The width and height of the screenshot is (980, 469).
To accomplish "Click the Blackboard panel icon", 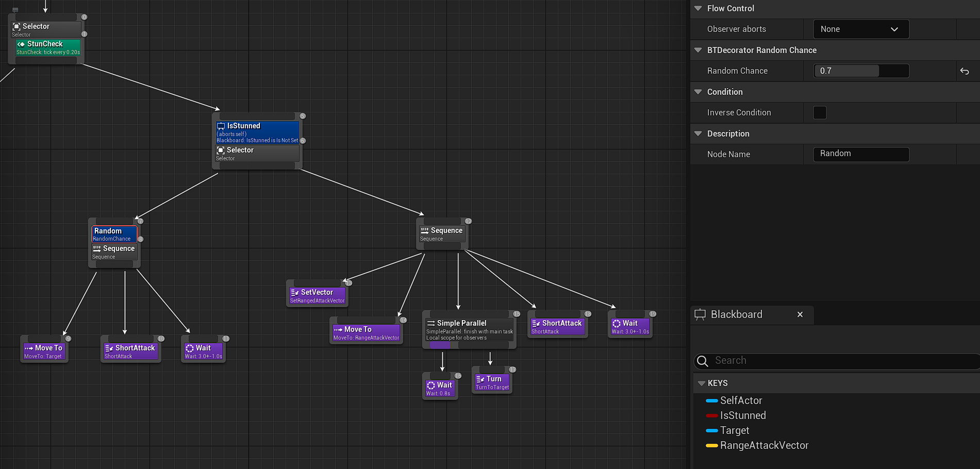I will pyautogui.click(x=700, y=314).
